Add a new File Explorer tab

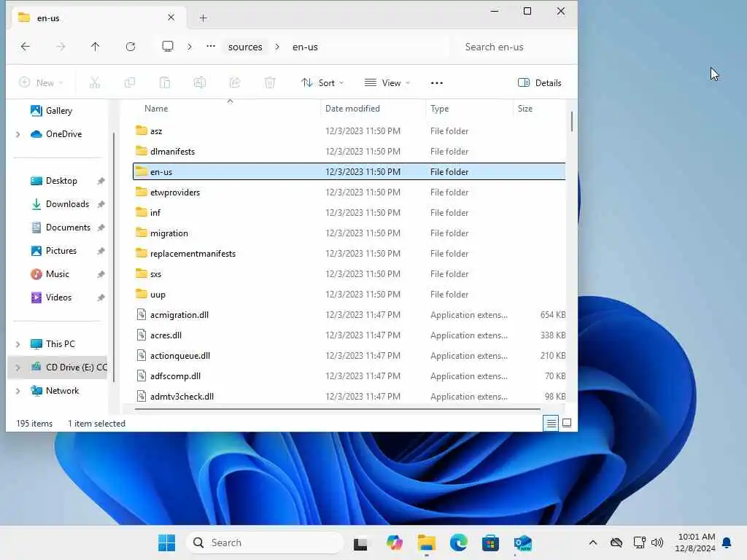(x=204, y=18)
